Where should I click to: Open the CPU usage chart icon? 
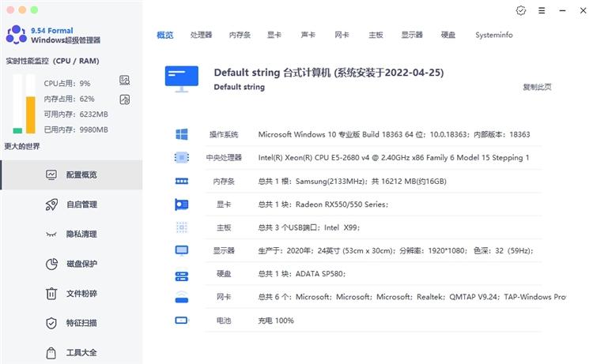pyautogui.click(x=124, y=80)
